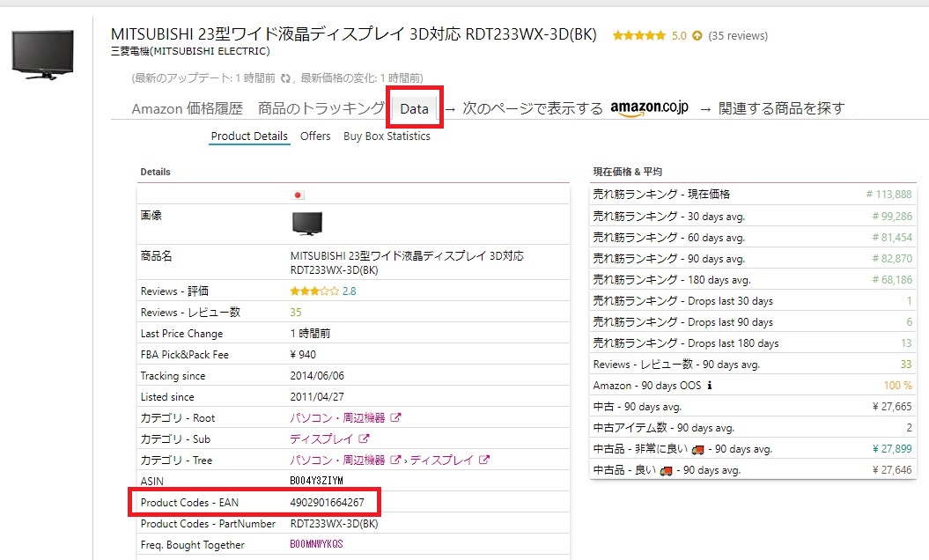Click the brand name 三菱電機(MITSUBISHI ELECTRIC)
929x560 pixels.
click(x=190, y=51)
